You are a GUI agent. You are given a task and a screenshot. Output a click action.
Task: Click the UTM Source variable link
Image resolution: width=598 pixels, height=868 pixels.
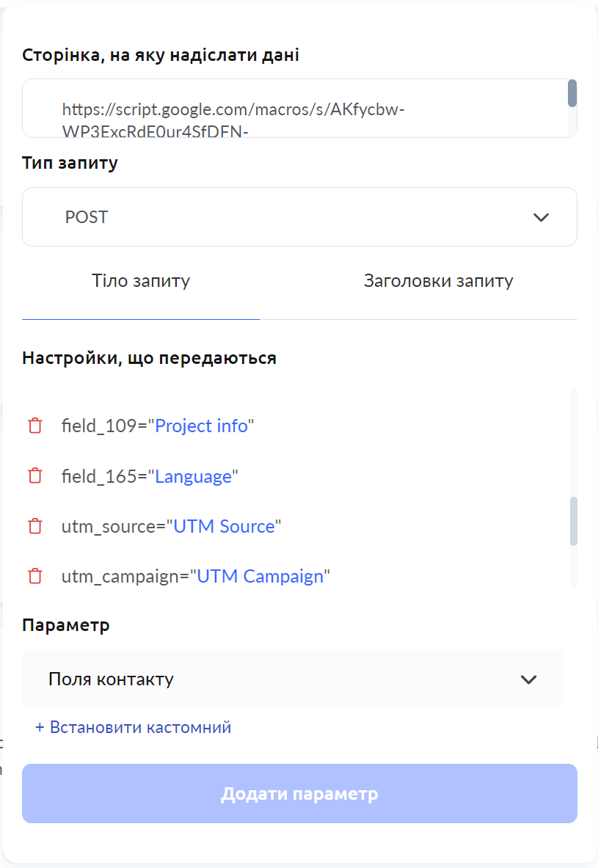pos(225,526)
